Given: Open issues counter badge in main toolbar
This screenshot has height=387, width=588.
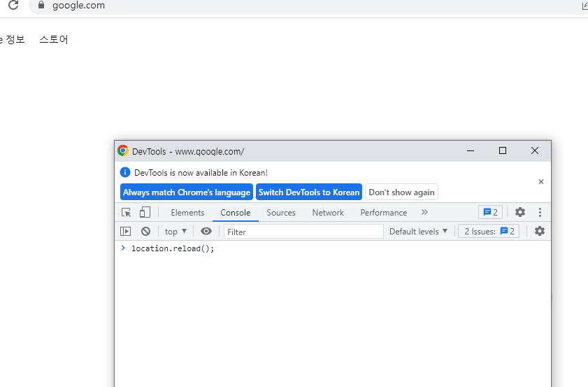Looking at the screenshot, I should (x=491, y=212).
